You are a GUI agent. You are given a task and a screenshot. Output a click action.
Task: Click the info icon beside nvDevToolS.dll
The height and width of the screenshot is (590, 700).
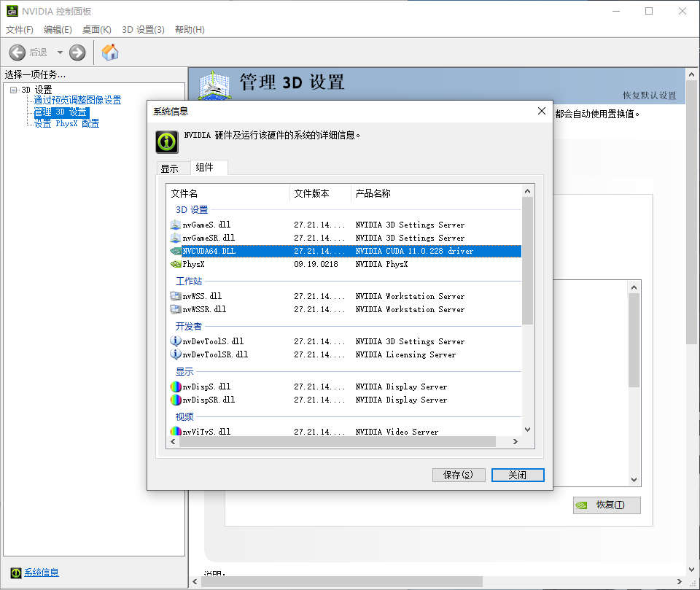pos(176,341)
